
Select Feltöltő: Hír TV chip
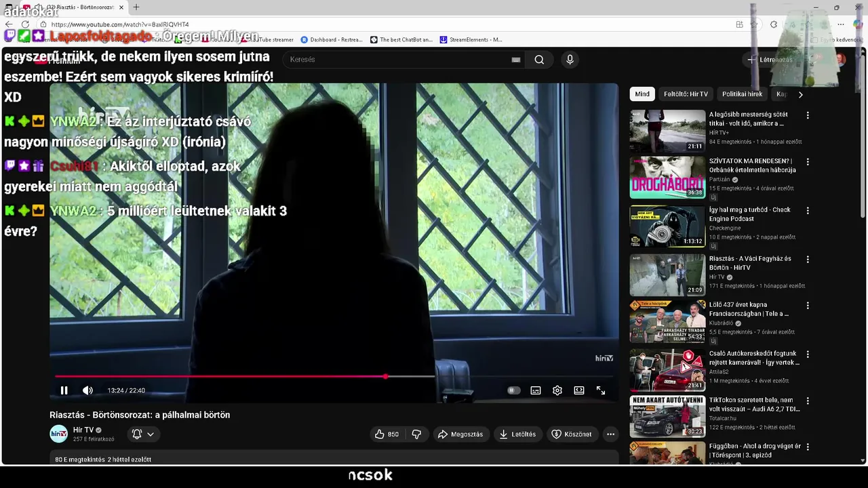686,94
